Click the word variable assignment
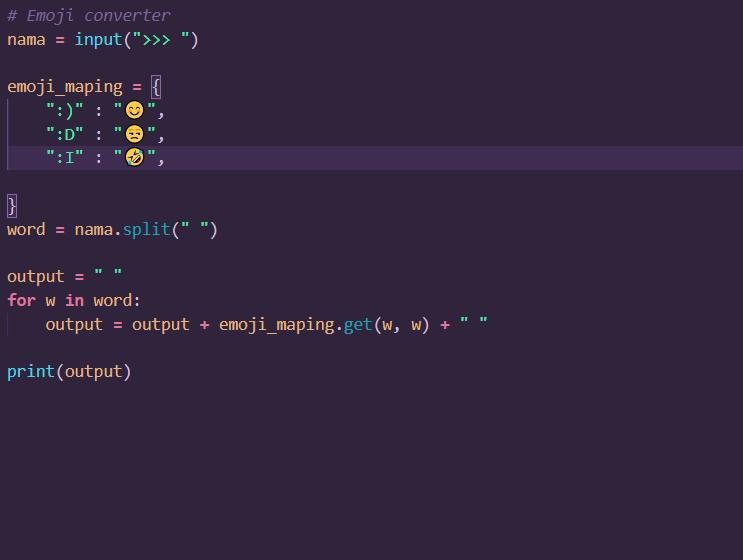The width and height of the screenshot is (743, 560). pyautogui.click(x=26, y=230)
